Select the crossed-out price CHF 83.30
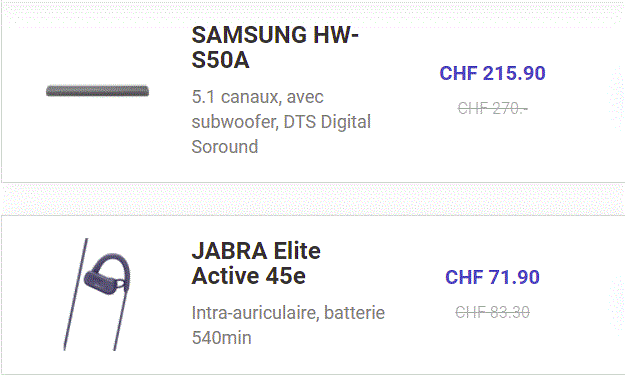Screen dimensions: 625x375 492,312
